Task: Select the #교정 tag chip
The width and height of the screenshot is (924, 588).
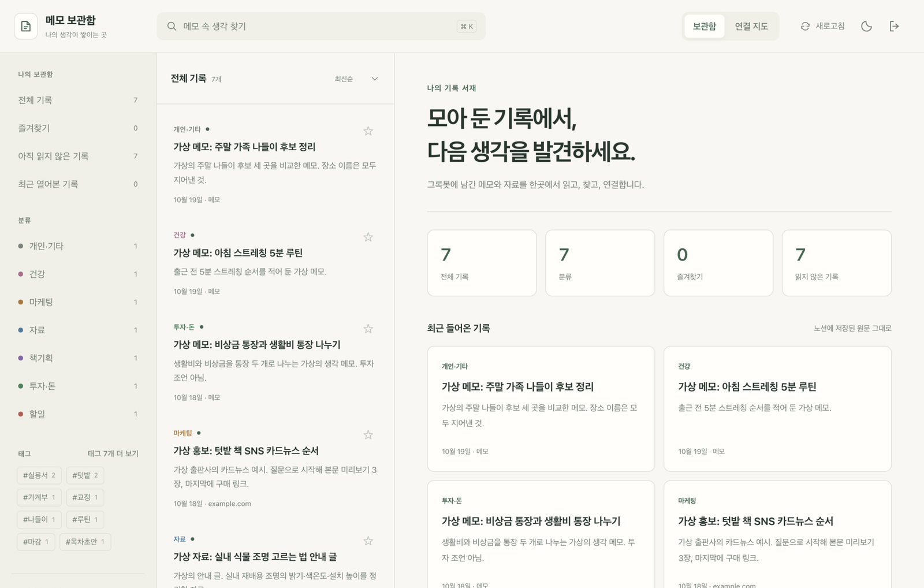Action: (85, 497)
